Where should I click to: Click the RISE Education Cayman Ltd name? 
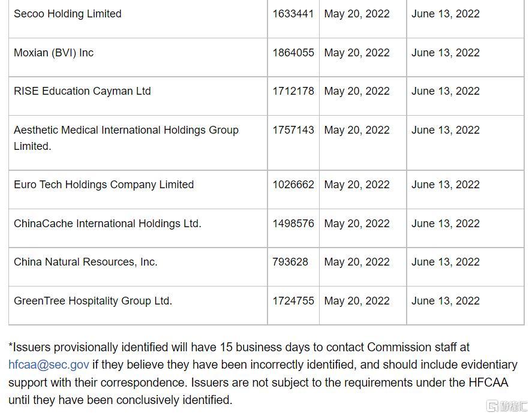pyautogui.click(x=82, y=91)
